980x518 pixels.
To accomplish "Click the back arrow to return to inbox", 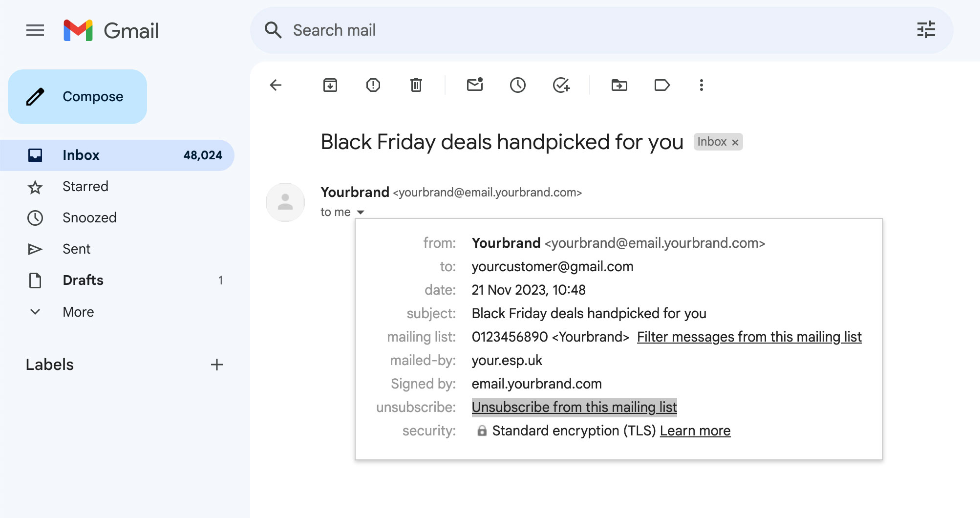I will (276, 85).
